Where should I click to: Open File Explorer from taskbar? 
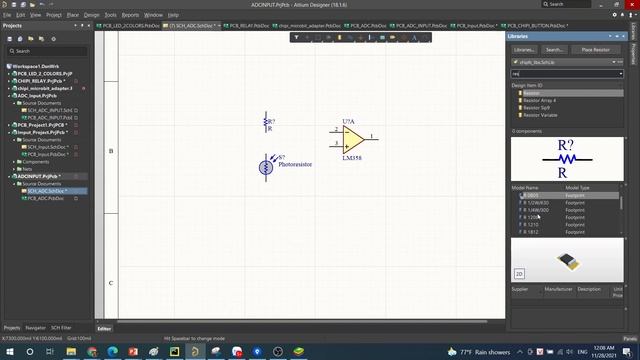[x=71, y=351]
